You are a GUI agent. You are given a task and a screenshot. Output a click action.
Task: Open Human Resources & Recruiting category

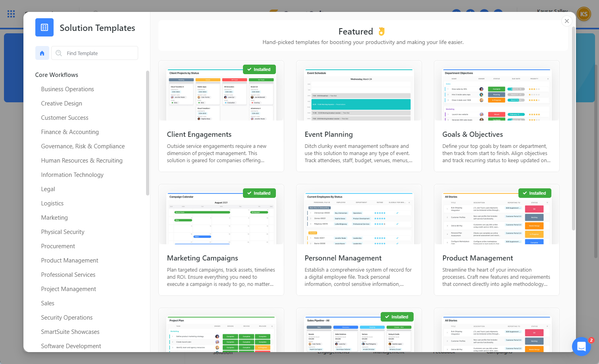click(x=82, y=161)
